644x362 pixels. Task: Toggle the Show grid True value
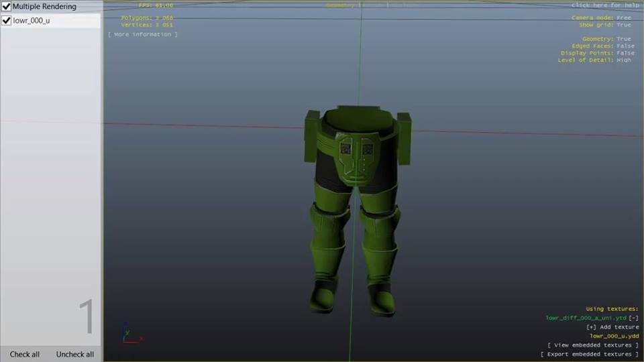click(x=624, y=25)
